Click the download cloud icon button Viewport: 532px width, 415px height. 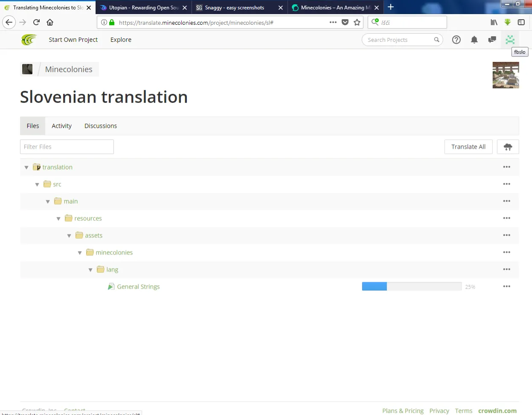[x=508, y=147]
